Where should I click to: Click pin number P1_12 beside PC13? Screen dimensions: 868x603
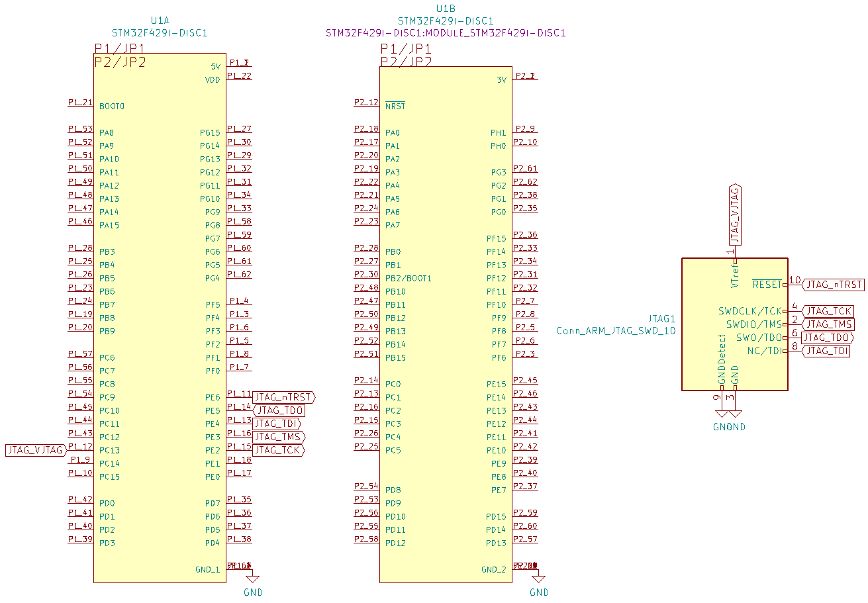(x=80, y=446)
